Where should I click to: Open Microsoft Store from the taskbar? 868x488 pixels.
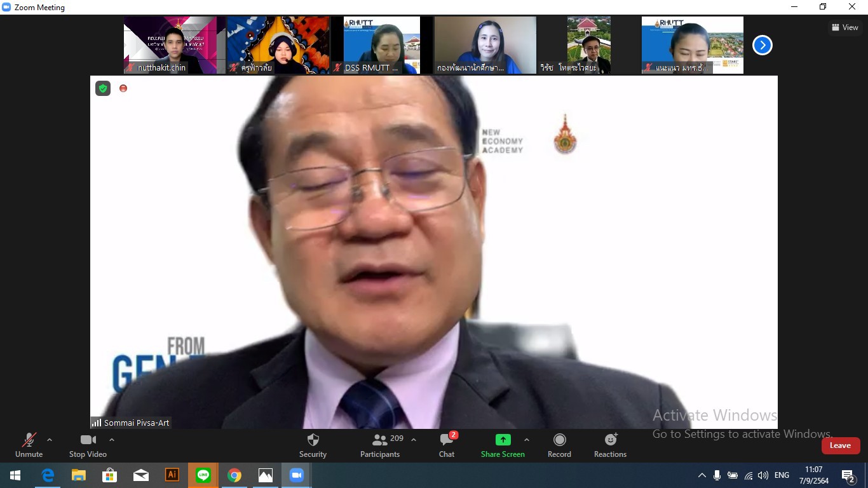109,475
